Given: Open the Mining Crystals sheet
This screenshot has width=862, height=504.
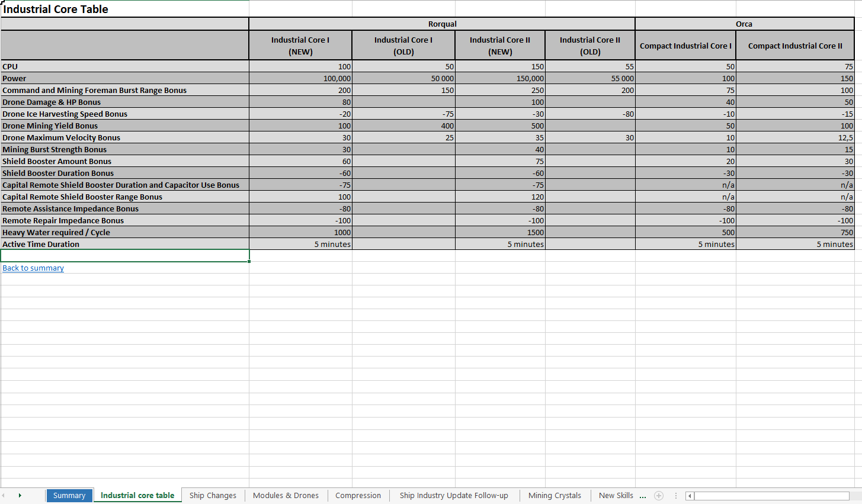Looking at the screenshot, I should (x=555, y=496).
